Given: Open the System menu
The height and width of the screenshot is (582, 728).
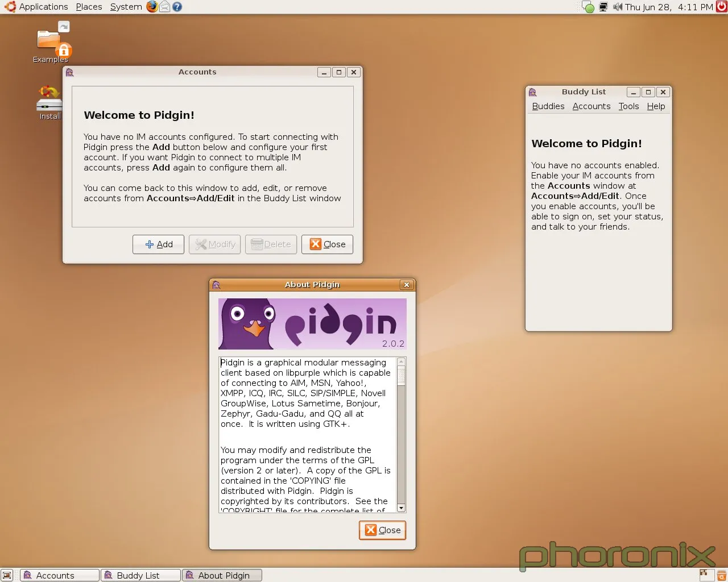Looking at the screenshot, I should 126,7.
